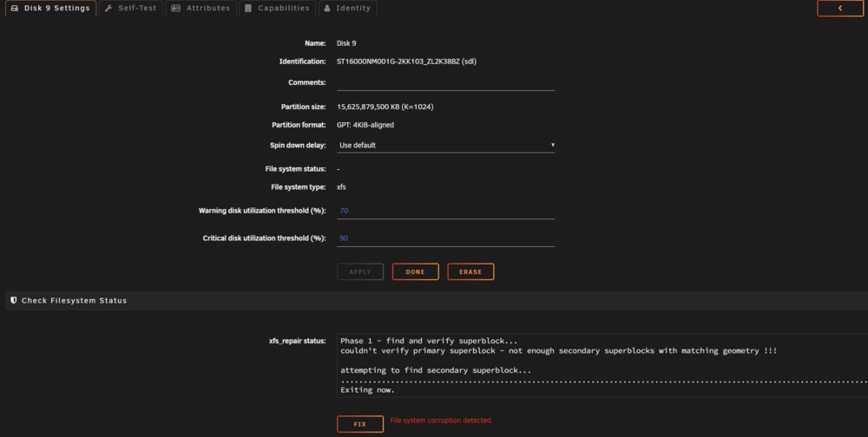Click the icon on the Capabilities tab
The width and height of the screenshot is (868, 437).
[x=248, y=9]
